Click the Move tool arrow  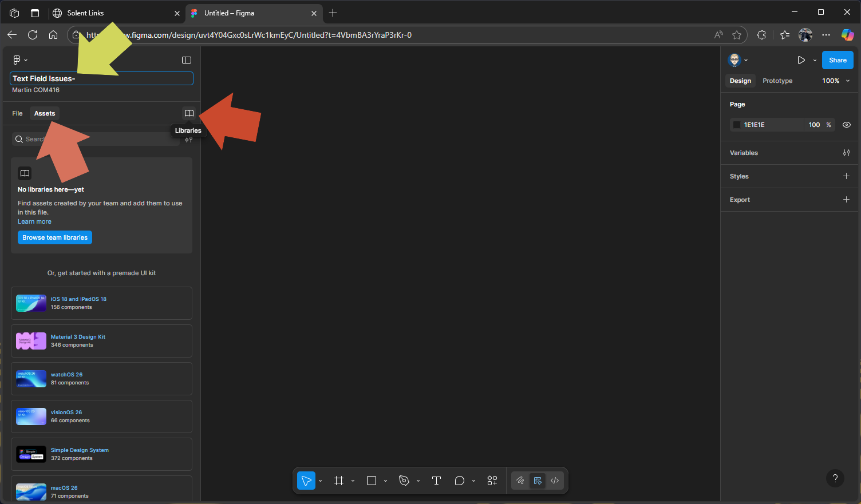pos(306,481)
